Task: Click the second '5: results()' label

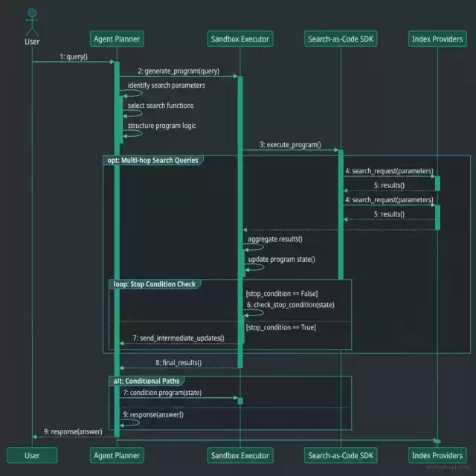Action: pyautogui.click(x=389, y=214)
